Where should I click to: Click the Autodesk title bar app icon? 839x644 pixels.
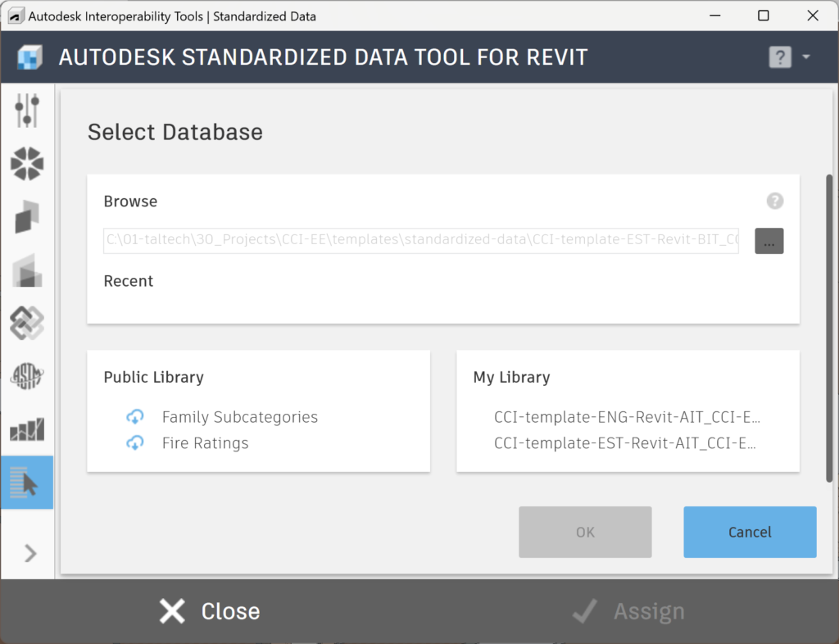click(16, 16)
